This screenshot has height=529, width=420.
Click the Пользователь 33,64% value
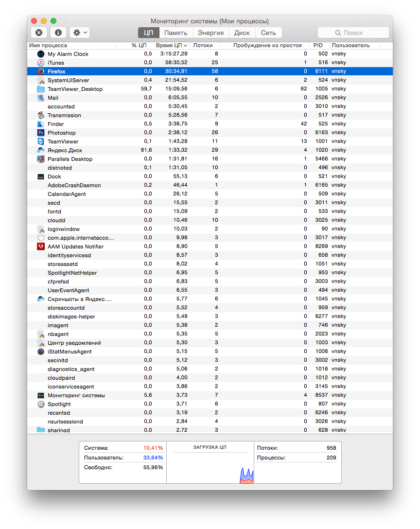coord(153,458)
